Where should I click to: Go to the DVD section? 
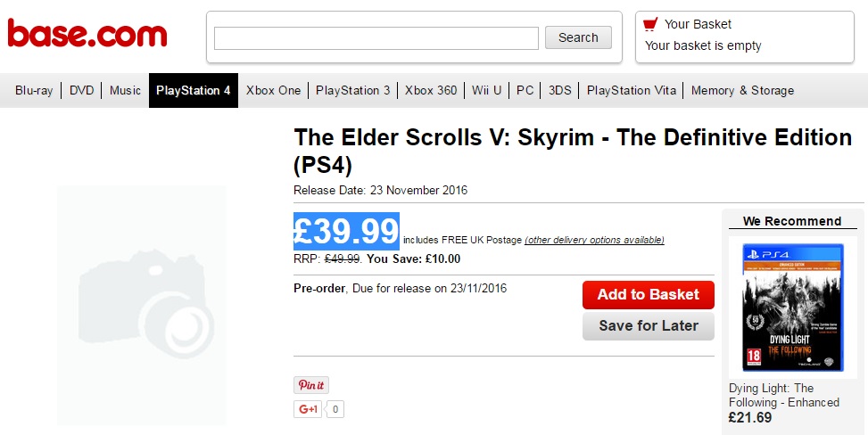(x=81, y=90)
